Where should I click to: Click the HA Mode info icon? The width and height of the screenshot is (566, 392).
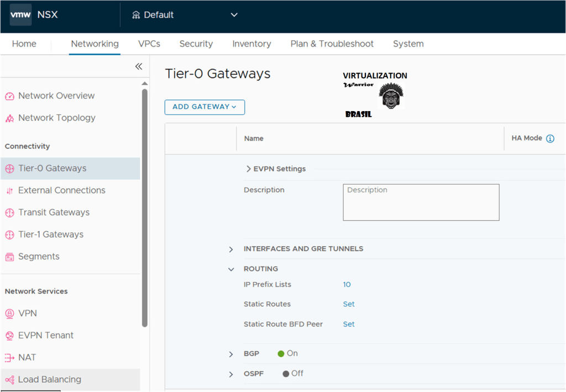550,139
